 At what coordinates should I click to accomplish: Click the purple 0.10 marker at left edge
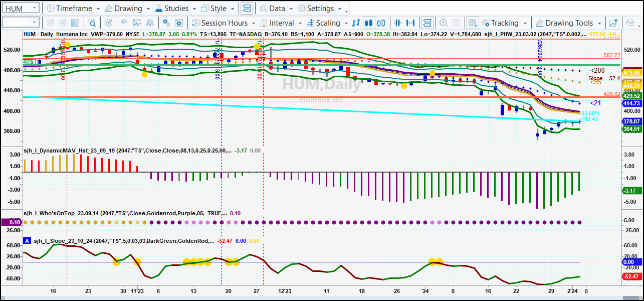[11, 222]
